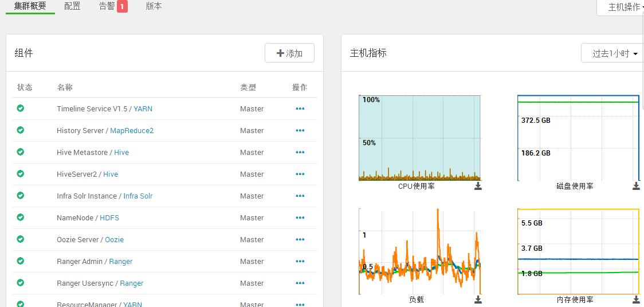Click the 组件 panel heading
The image size is (644, 307).
(23, 53)
